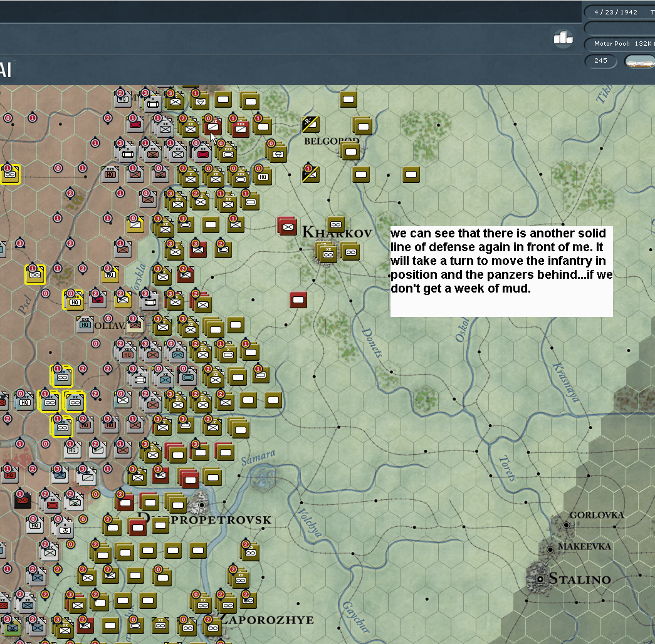
Task: Select the armored stack on Kharkov city hex
Action: [327, 252]
